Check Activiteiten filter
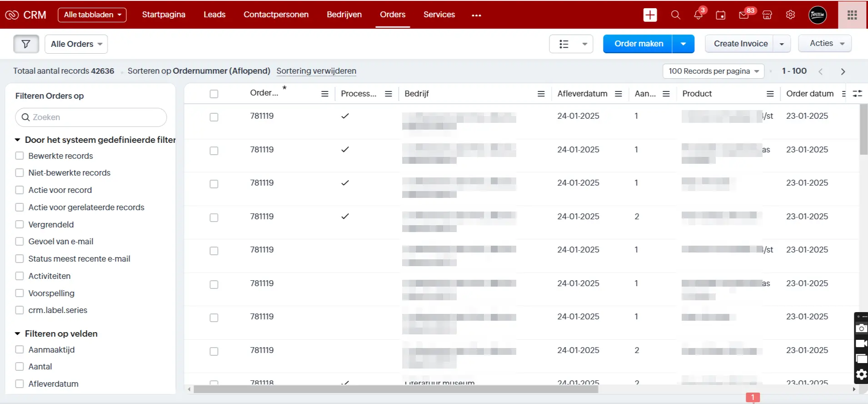 click(20, 276)
